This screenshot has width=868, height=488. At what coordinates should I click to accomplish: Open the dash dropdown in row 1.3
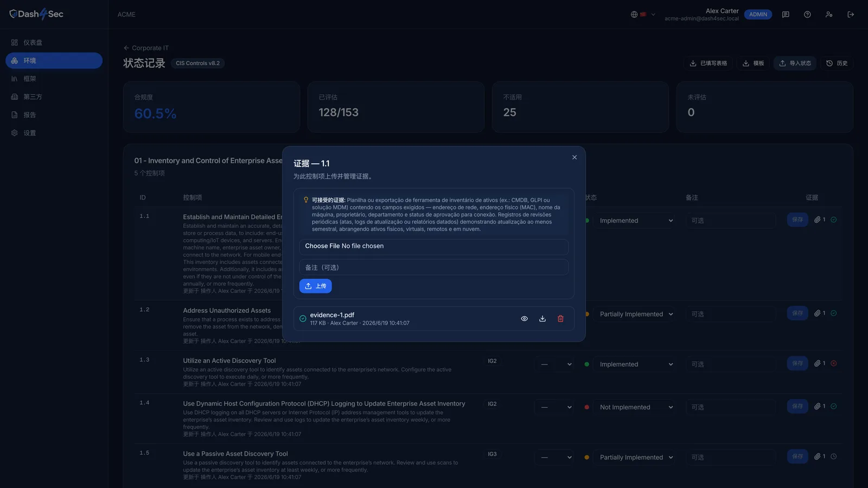click(x=554, y=364)
